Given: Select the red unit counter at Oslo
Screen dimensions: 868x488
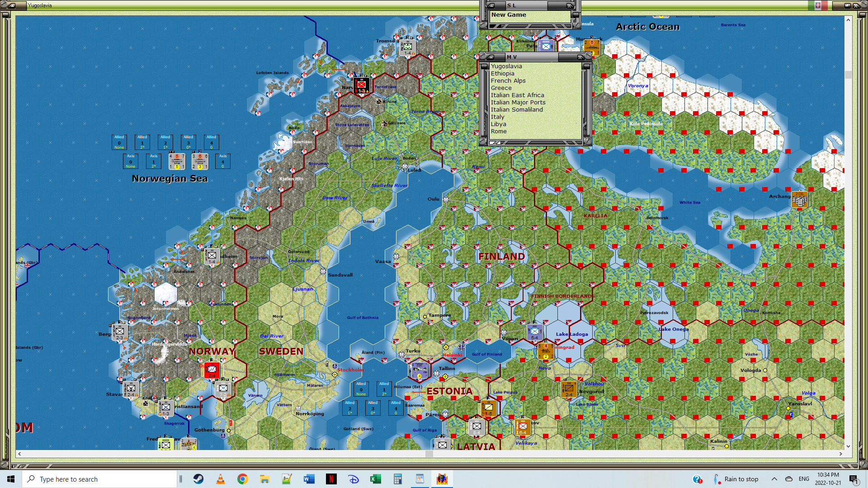Looking at the screenshot, I should click(x=212, y=370).
